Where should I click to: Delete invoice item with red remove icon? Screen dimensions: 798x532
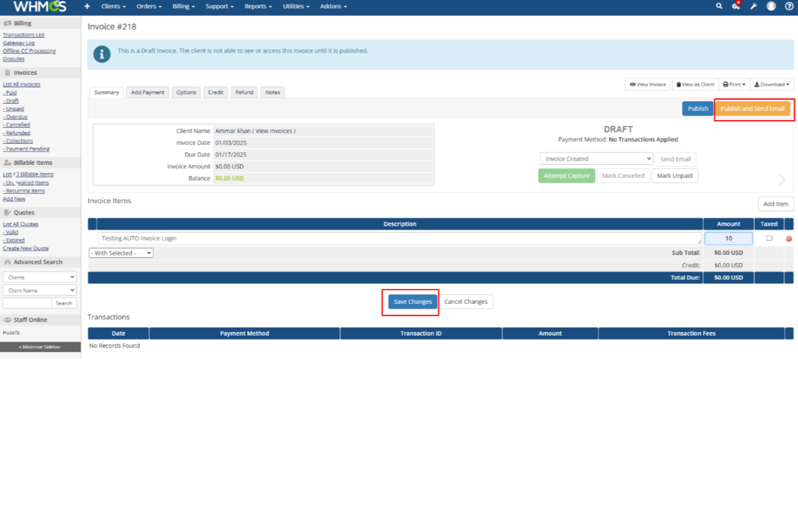click(x=789, y=239)
